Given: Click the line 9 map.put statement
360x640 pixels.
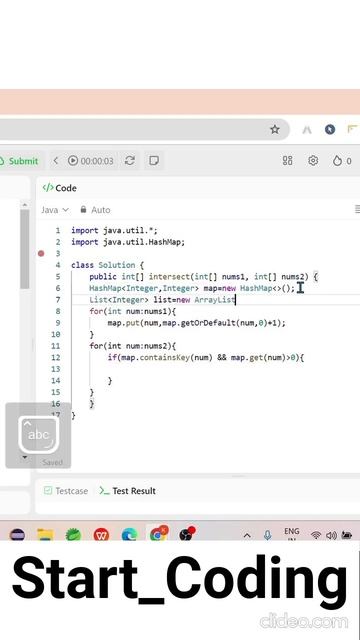Looking at the screenshot, I should pos(196,323).
